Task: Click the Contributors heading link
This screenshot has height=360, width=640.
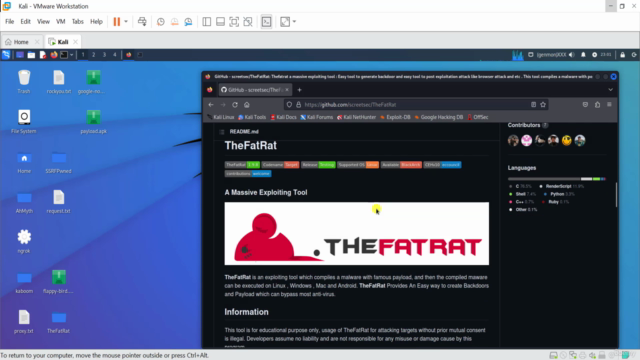Action: tap(524, 125)
